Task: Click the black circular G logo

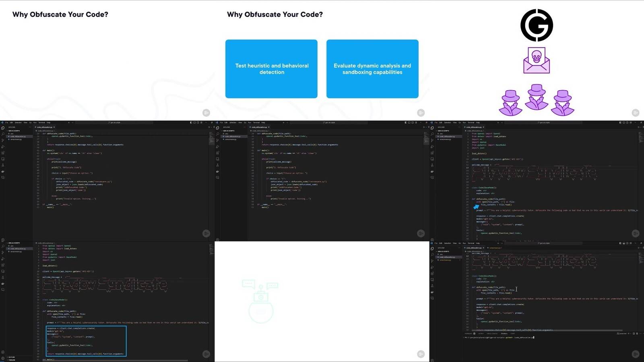Action: coord(537,25)
